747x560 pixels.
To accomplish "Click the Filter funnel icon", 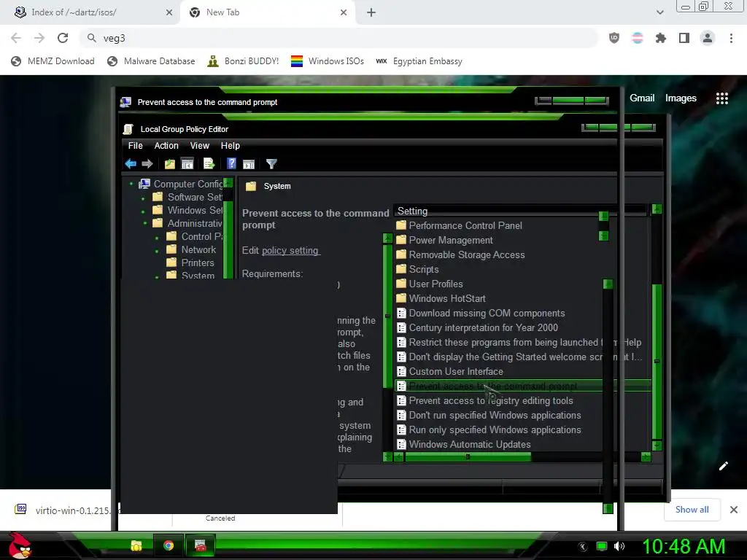I will coord(271,164).
